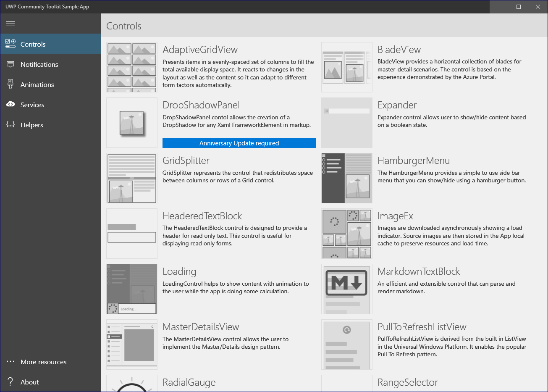The height and width of the screenshot is (392, 548).
Task: Open the Notifications menu item
Action: (39, 64)
